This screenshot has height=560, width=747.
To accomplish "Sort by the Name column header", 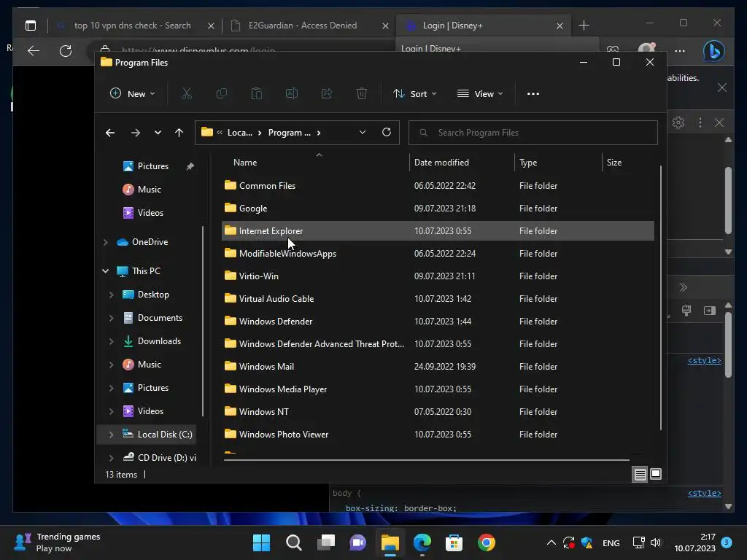I will coord(245,163).
